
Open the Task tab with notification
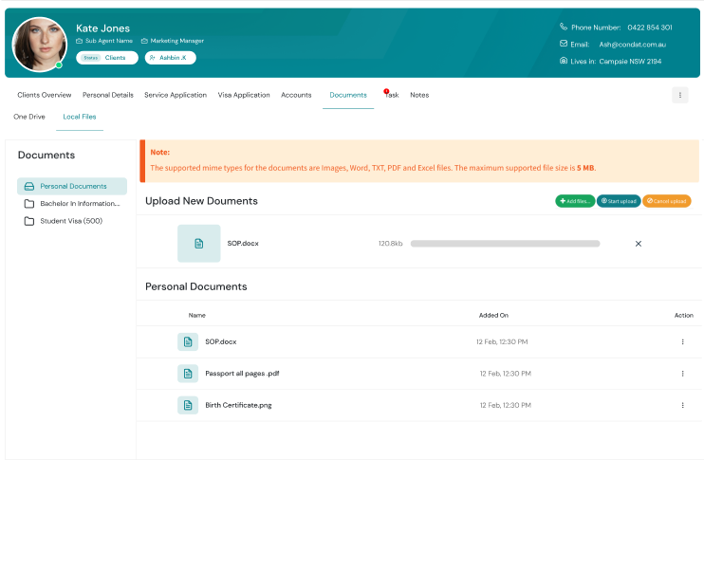[x=392, y=95]
